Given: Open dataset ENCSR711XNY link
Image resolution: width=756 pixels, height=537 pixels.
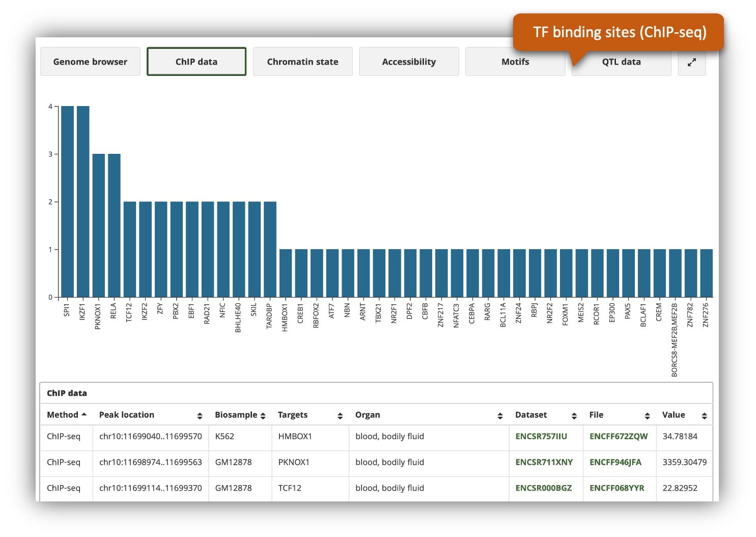Looking at the screenshot, I should point(544,462).
